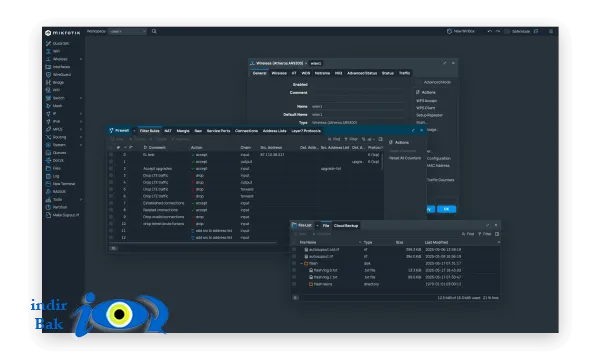Launch New Terminal from the sidebar
Image resolution: width=600 pixels, height=360 pixels.
pos(60,184)
